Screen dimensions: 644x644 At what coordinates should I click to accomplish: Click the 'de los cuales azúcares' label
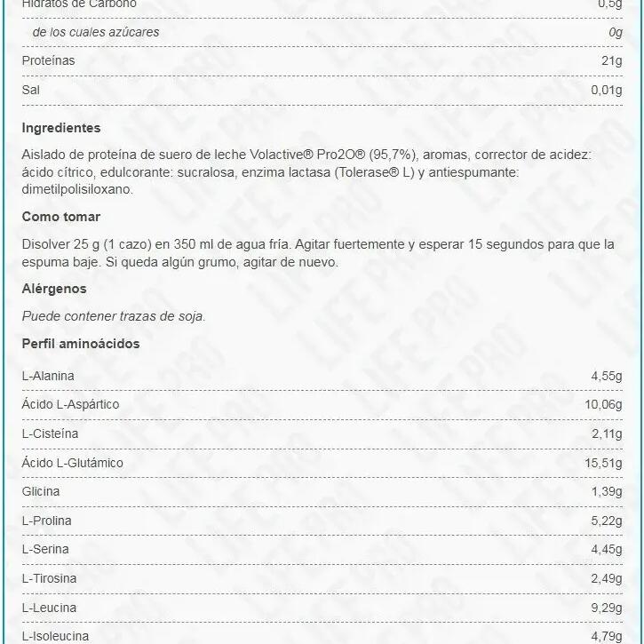[x=96, y=33]
